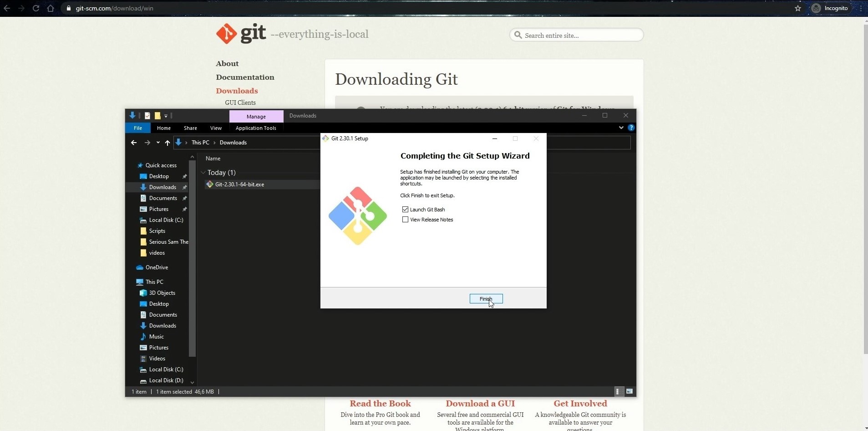
Task: Open the Download a GUI link
Action: pyautogui.click(x=480, y=404)
